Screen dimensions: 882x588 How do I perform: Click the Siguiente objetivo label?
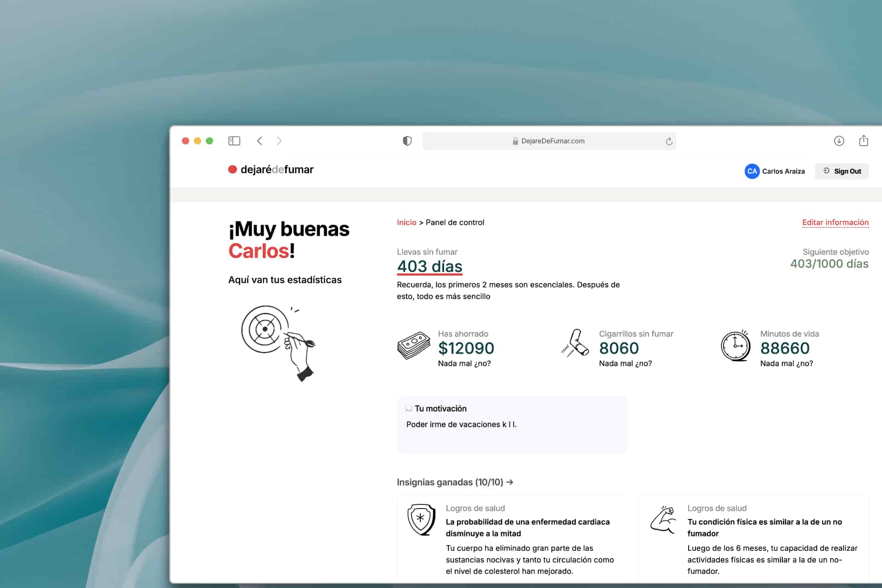coord(835,252)
